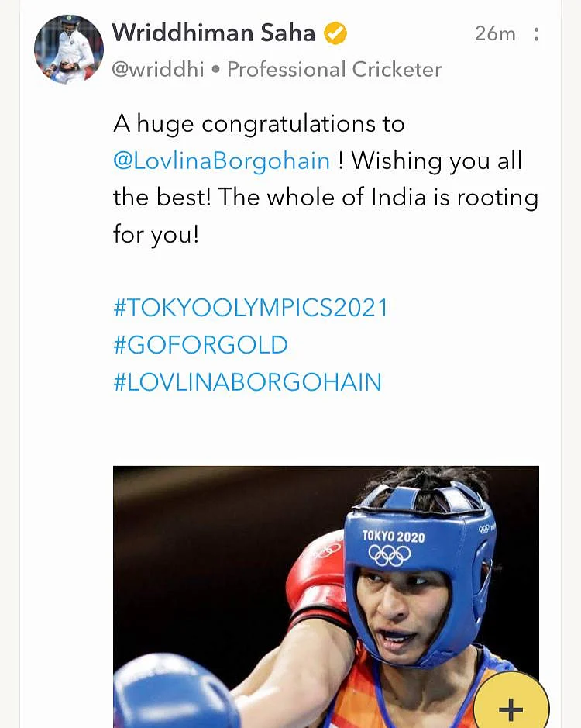
Task: Select the Professional Cricketer label
Action: click(334, 70)
